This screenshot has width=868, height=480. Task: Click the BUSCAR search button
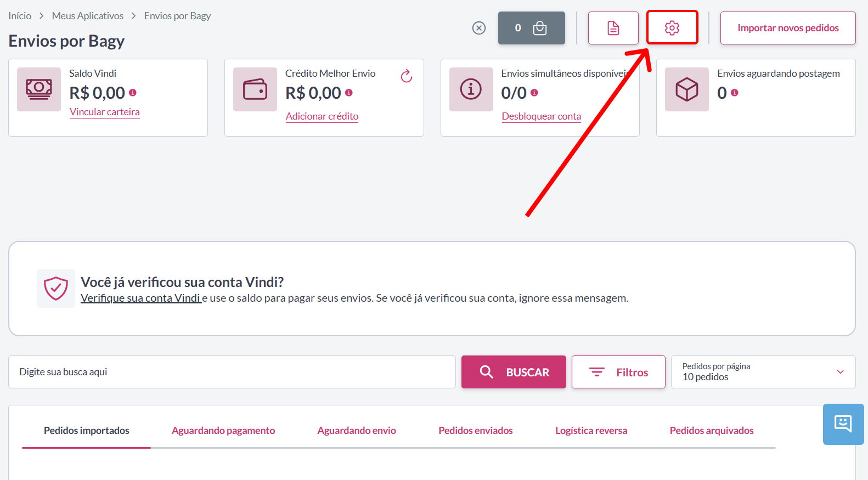point(514,372)
